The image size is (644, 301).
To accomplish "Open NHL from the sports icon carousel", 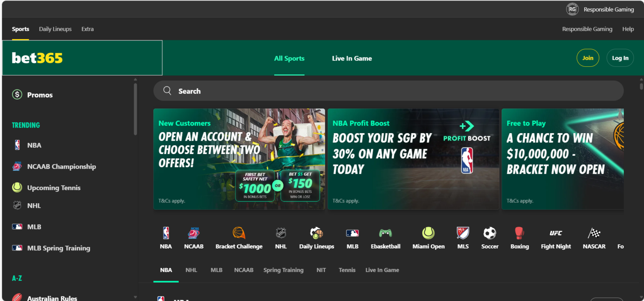I will coord(281,233).
